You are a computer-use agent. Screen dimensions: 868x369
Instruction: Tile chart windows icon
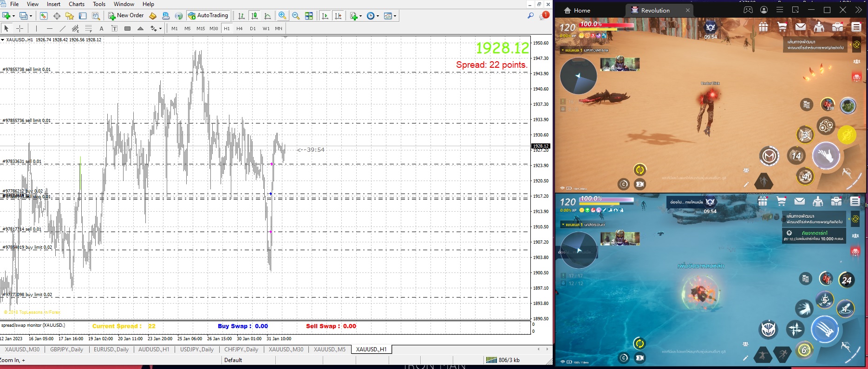pos(309,16)
